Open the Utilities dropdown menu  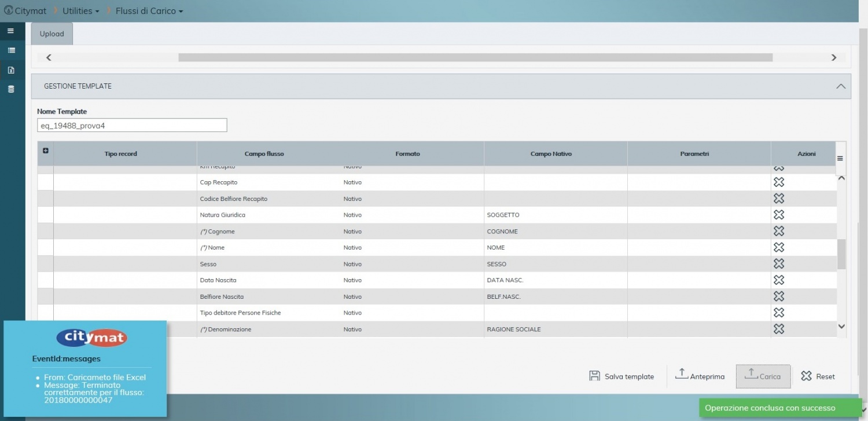(80, 11)
